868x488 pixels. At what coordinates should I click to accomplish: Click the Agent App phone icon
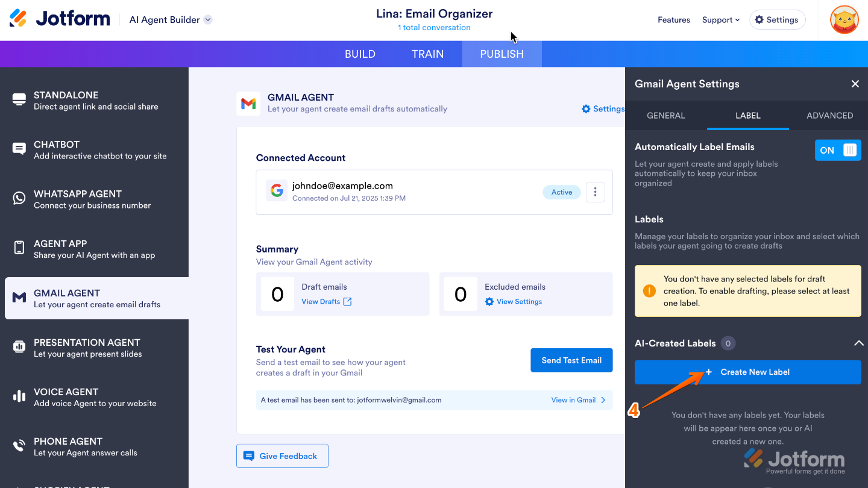[19, 248]
